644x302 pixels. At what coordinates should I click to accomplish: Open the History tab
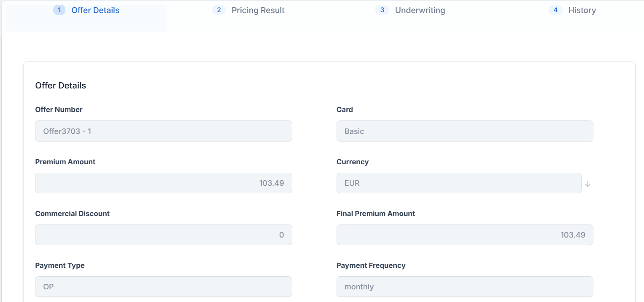(x=582, y=11)
